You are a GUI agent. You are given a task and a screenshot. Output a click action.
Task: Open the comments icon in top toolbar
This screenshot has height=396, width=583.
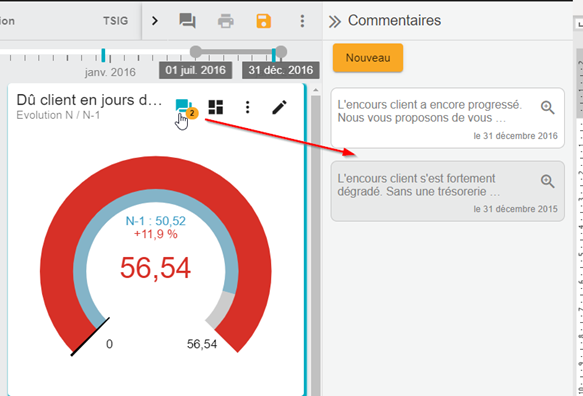[x=187, y=21]
